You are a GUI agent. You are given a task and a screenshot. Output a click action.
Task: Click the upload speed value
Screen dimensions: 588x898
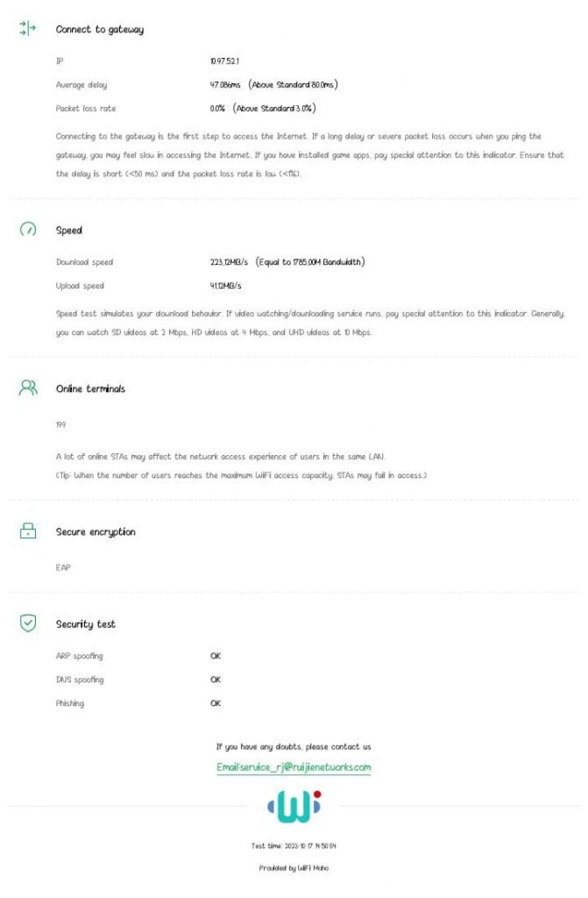[226, 286]
